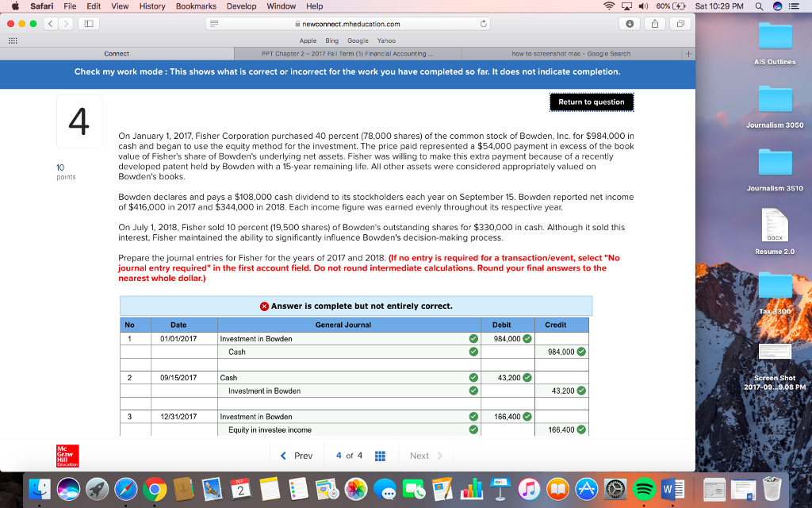This screenshot has height=508, width=812.
Task: Click the Safari forward arrow button
Action: pos(66,23)
